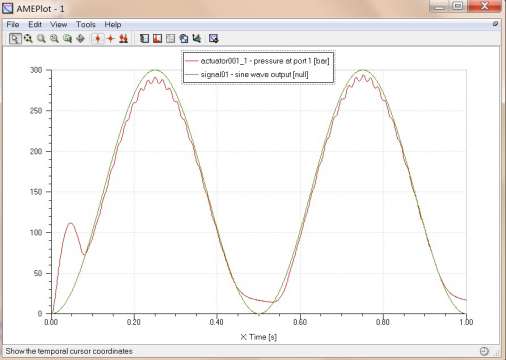
Task: Click the last toolbar icon with arrow
Action: tap(214, 39)
